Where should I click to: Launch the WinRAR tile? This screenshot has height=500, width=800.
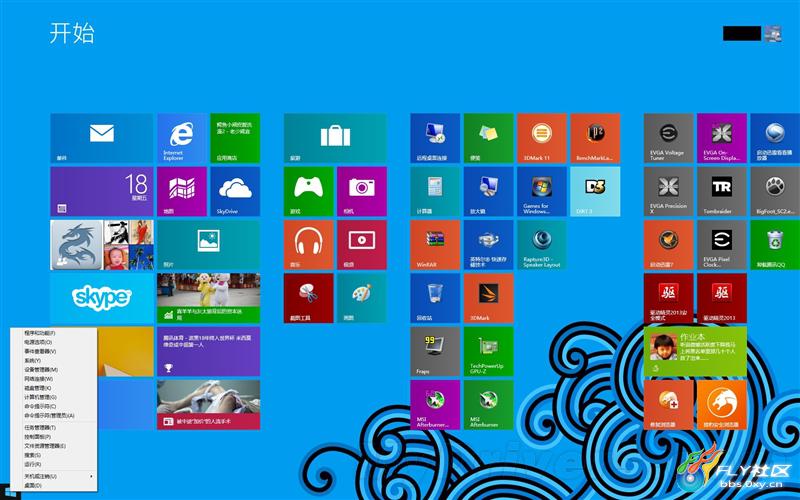click(x=435, y=245)
